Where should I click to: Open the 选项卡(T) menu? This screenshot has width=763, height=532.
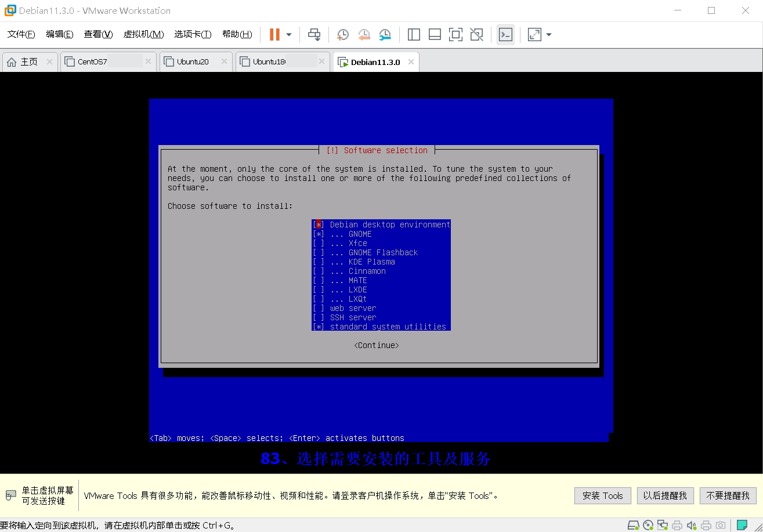pos(193,34)
